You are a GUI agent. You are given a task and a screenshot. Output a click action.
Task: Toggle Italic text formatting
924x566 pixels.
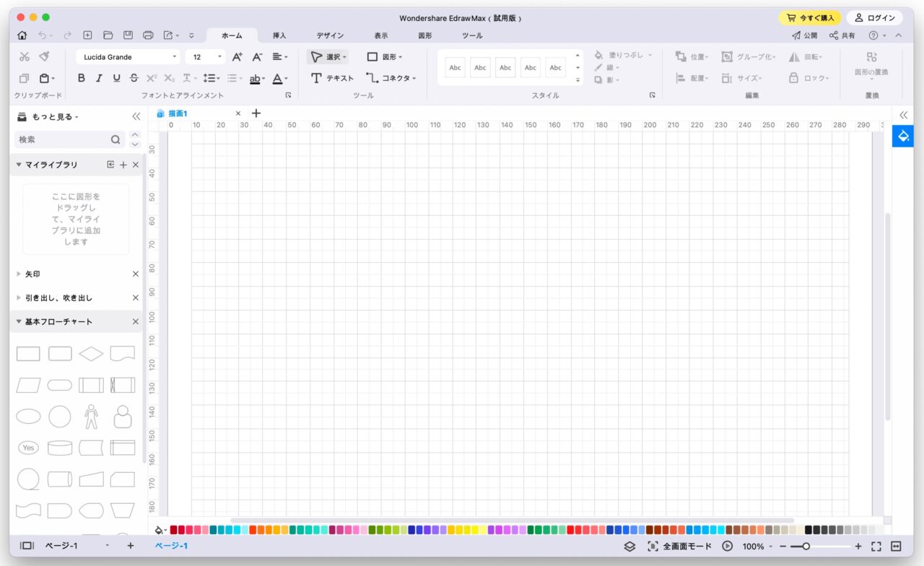coord(99,78)
